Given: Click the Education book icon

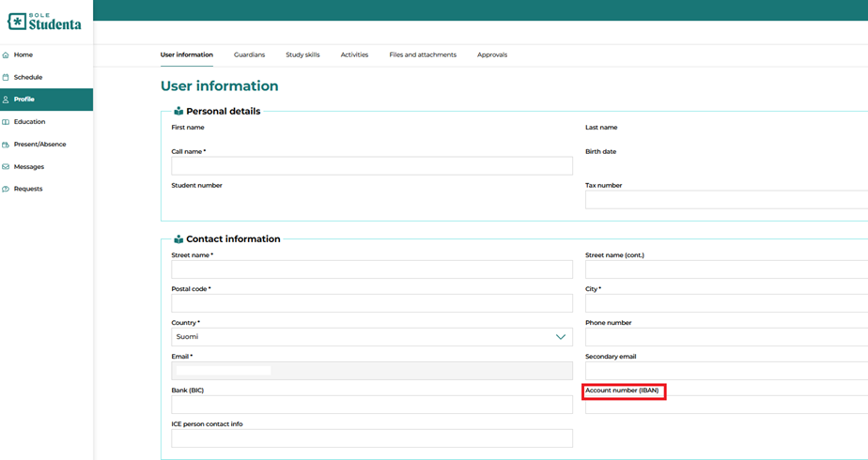Looking at the screenshot, I should coord(7,122).
